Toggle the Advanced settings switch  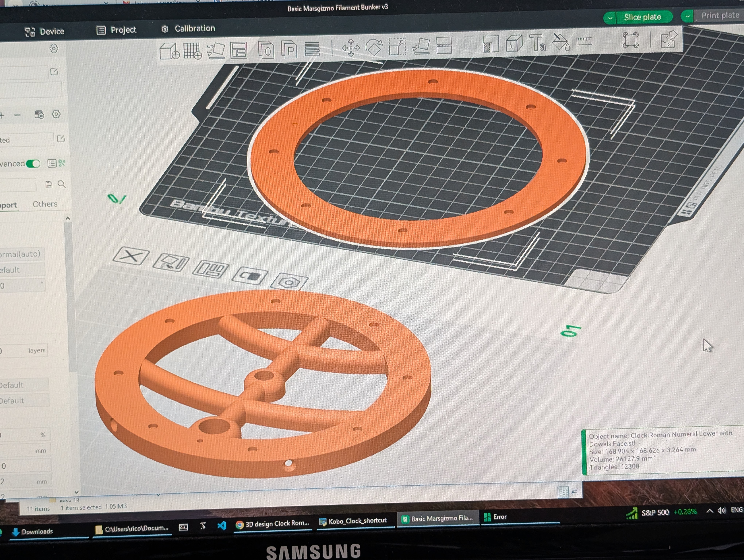(x=33, y=164)
